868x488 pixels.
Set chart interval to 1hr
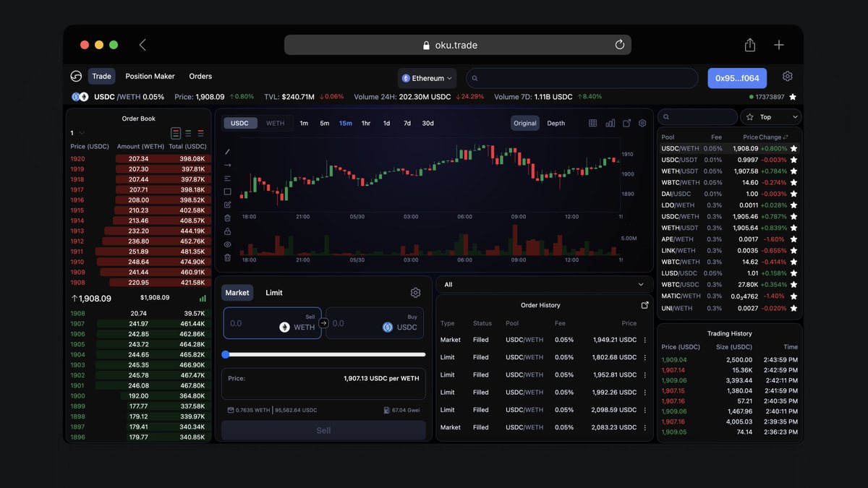pos(366,123)
